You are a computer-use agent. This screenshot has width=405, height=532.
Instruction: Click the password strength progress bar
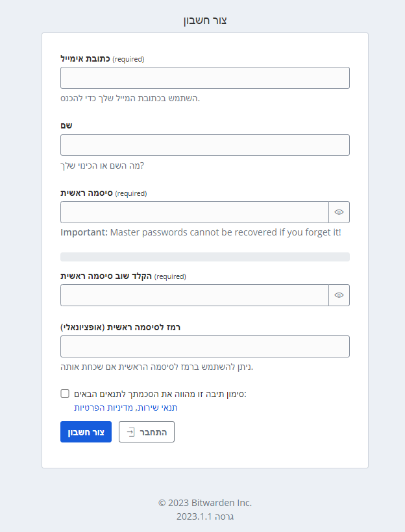(204, 257)
